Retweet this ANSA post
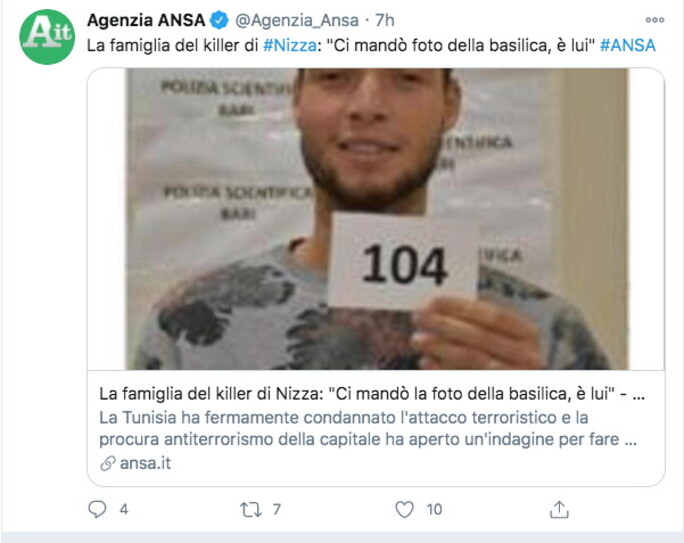The width and height of the screenshot is (684, 543). (x=250, y=509)
